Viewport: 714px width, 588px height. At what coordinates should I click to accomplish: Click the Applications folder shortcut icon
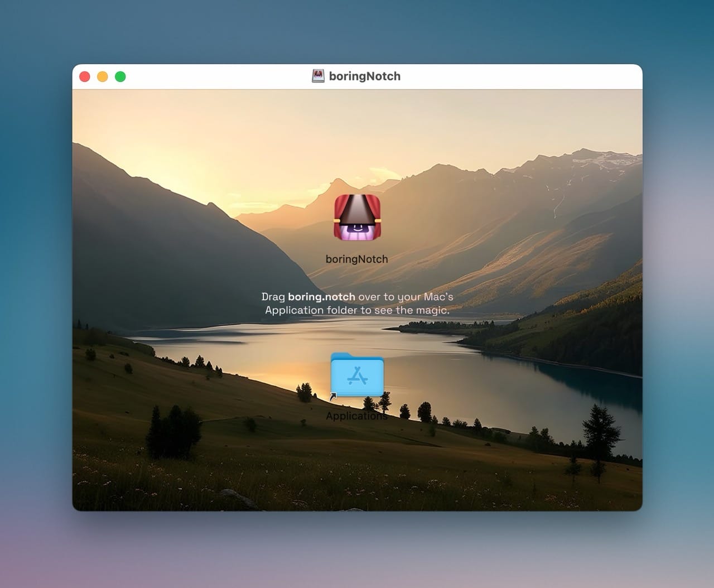pos(357,375)
